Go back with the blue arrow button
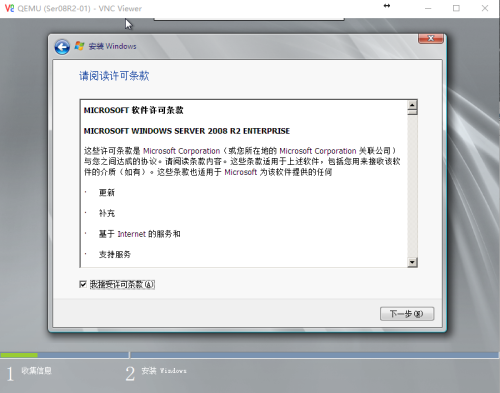This screenshot has height=393, width=500. tap(62, 47)
